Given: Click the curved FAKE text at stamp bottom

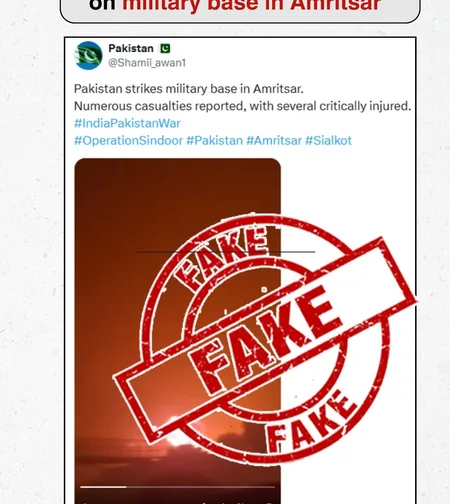Looking at the screenshot, I should (312, 421).
